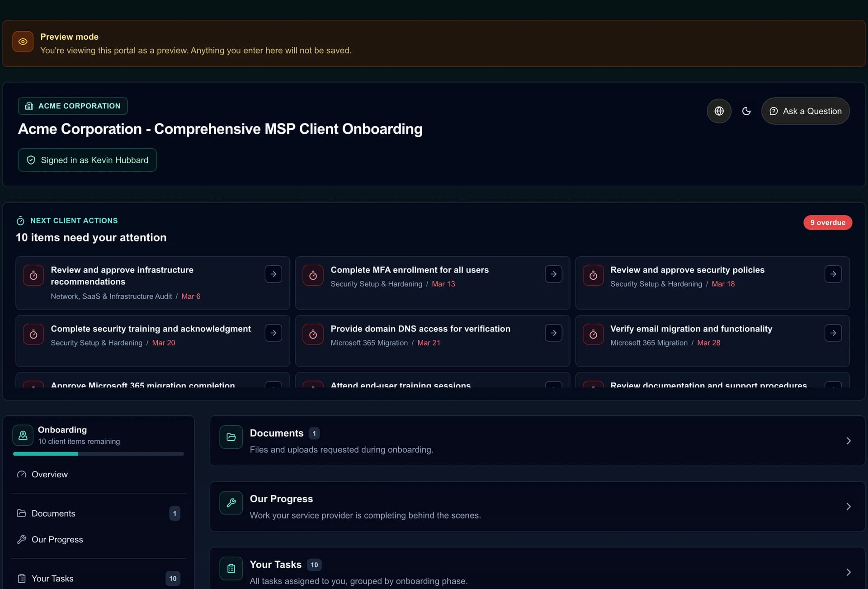The height and width of the screenshot is (589, 868).
Task: Click the Ask a Question button
Action: pyautogui.click(x=805, y=111)
